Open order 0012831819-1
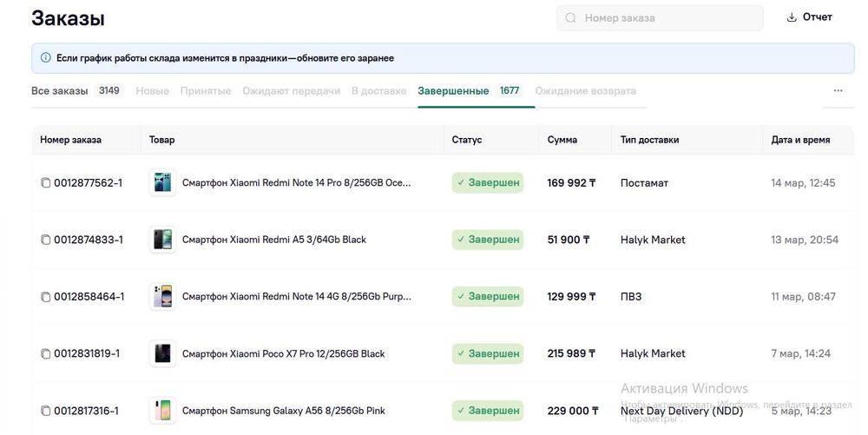 point(87,353)
